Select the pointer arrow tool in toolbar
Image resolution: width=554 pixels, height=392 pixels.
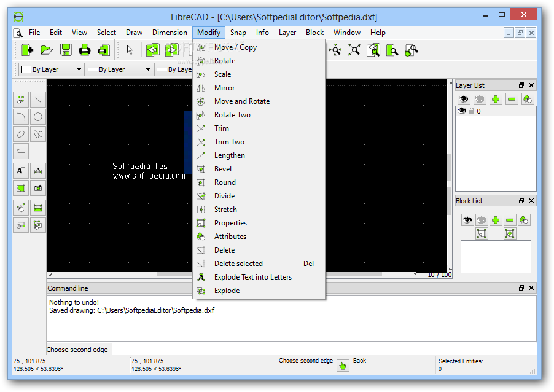[130, 50]
